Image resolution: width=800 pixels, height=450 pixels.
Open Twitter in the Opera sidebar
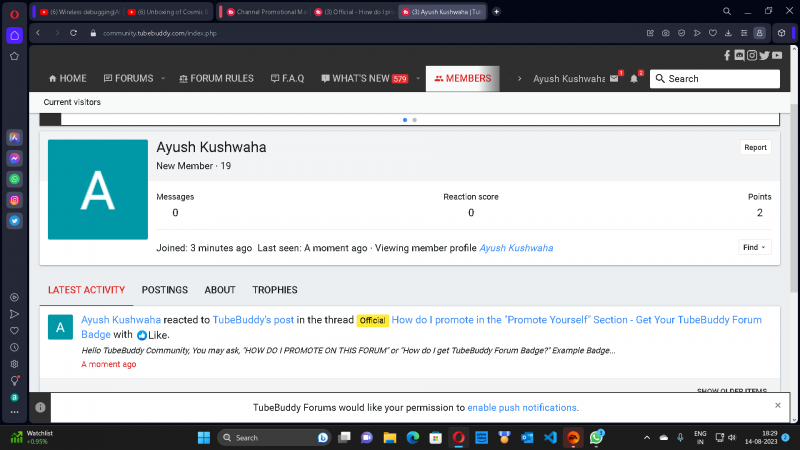[15, 221]
